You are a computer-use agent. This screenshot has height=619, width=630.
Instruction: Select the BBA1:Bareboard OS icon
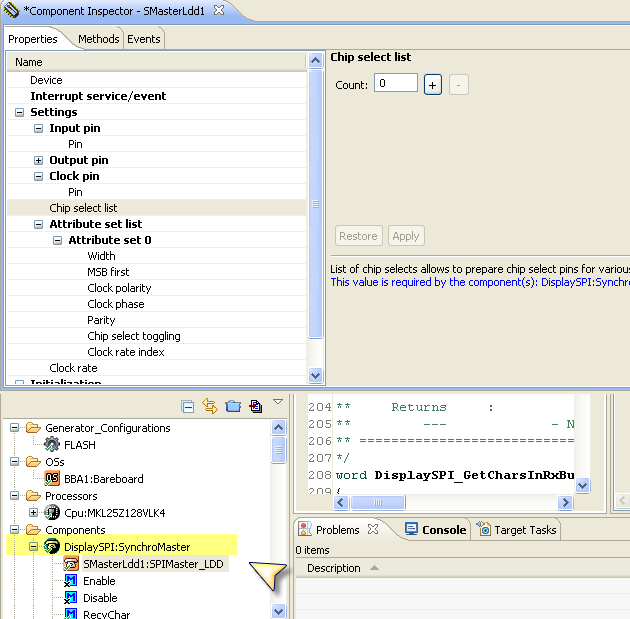(52, 479)
